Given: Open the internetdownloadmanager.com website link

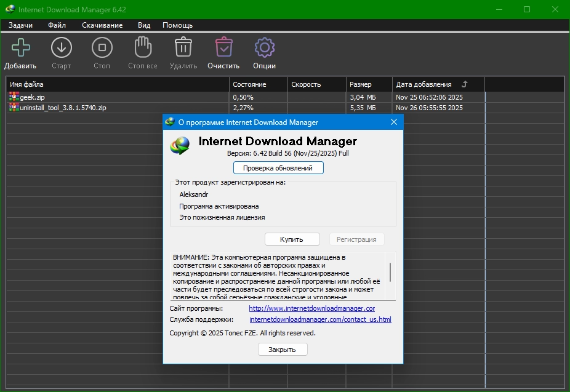Looking at the screenshot, I should (311, 308).
